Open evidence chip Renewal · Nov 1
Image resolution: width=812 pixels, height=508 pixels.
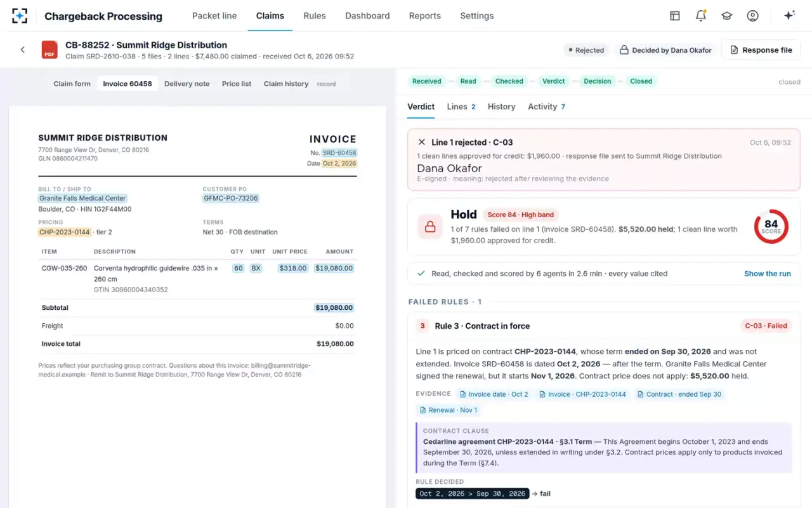tap(448, 410)
